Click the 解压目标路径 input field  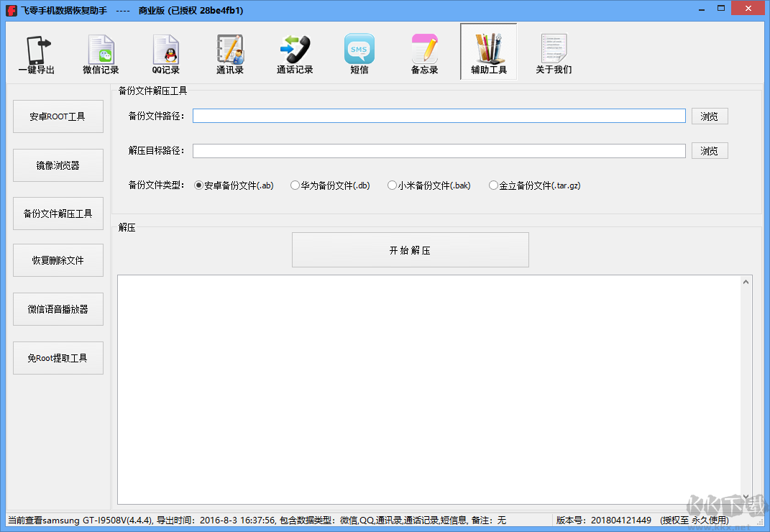coord(439,150)
